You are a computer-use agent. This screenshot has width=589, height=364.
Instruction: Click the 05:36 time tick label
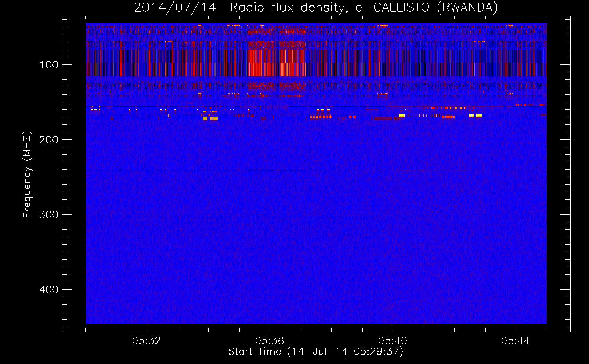270,341
